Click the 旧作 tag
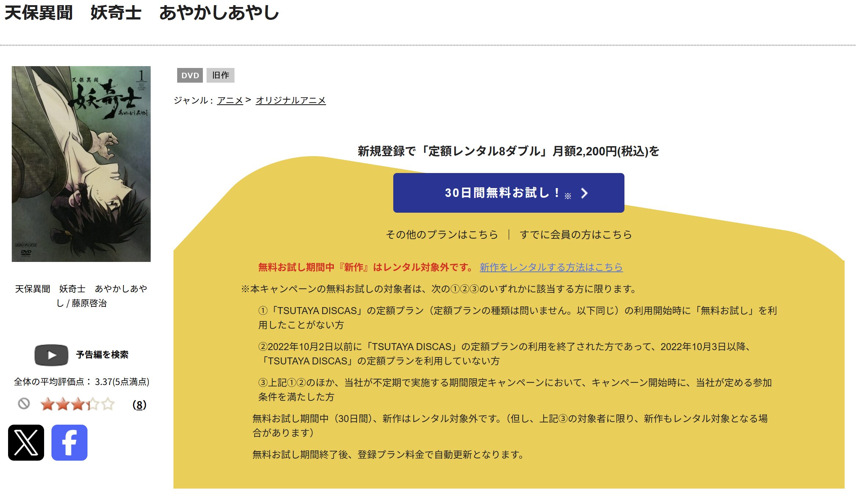The image size is (856, 504). point(221,75)
